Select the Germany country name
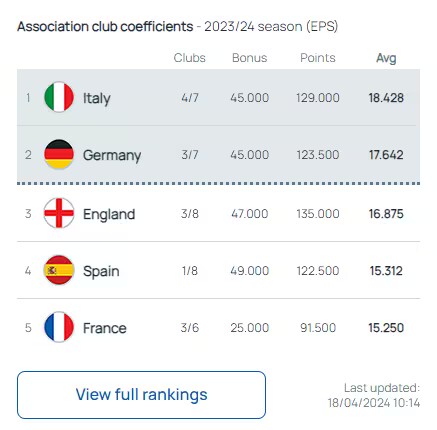Viewport: 437px width, 430px height. (112, 155)
